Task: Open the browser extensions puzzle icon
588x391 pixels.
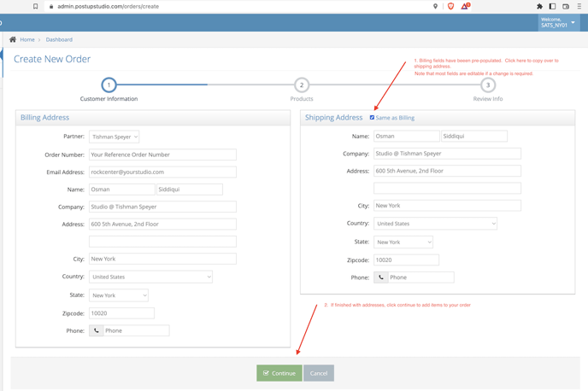Action: coord(539,6)
